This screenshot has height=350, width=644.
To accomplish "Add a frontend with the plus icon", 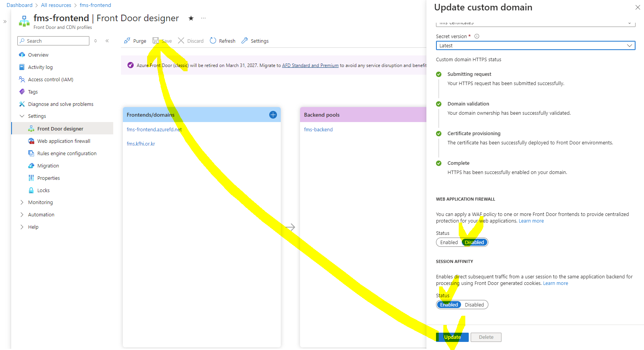I will click(x=273, y=115).
